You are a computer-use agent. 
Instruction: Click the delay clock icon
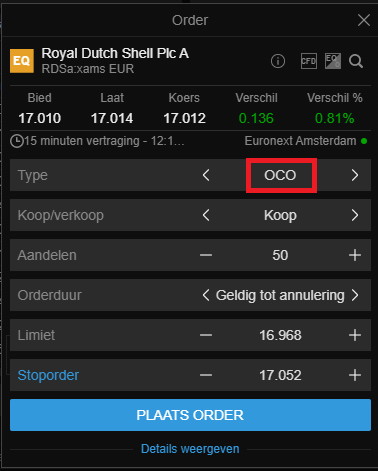(16, 141)
